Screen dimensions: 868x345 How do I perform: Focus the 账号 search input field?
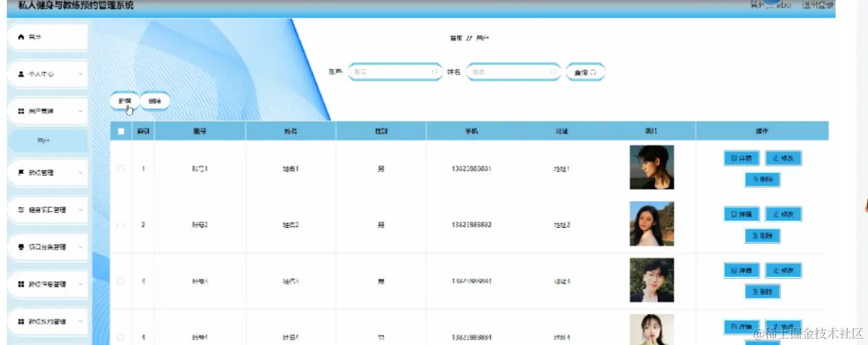pos(394,72)
